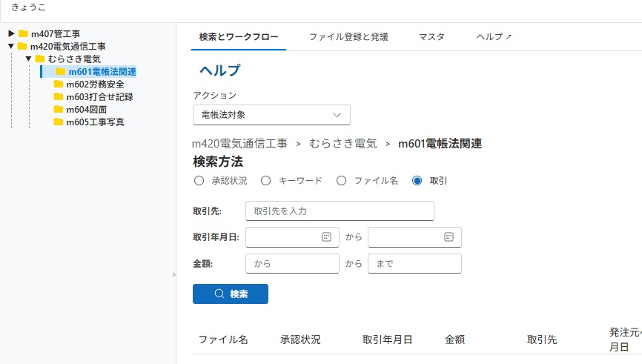
Task: Select the ファイル名 search method radio
Action: (341, 180)
